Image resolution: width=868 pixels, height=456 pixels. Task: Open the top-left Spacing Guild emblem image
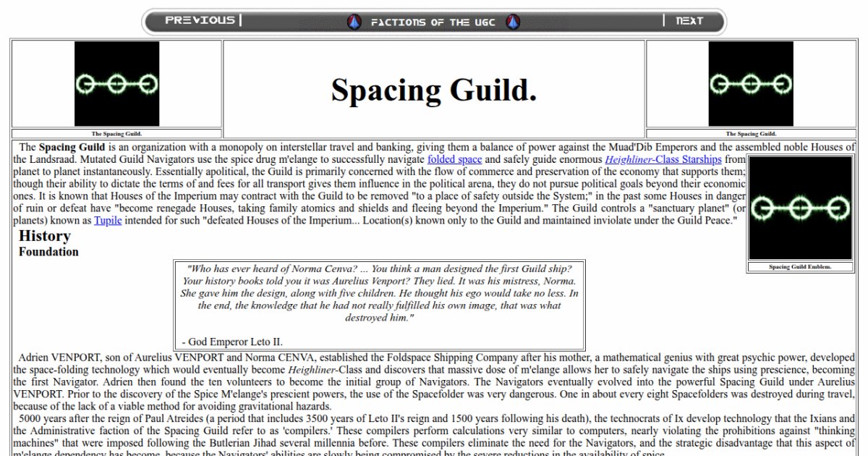coord(116,84)
